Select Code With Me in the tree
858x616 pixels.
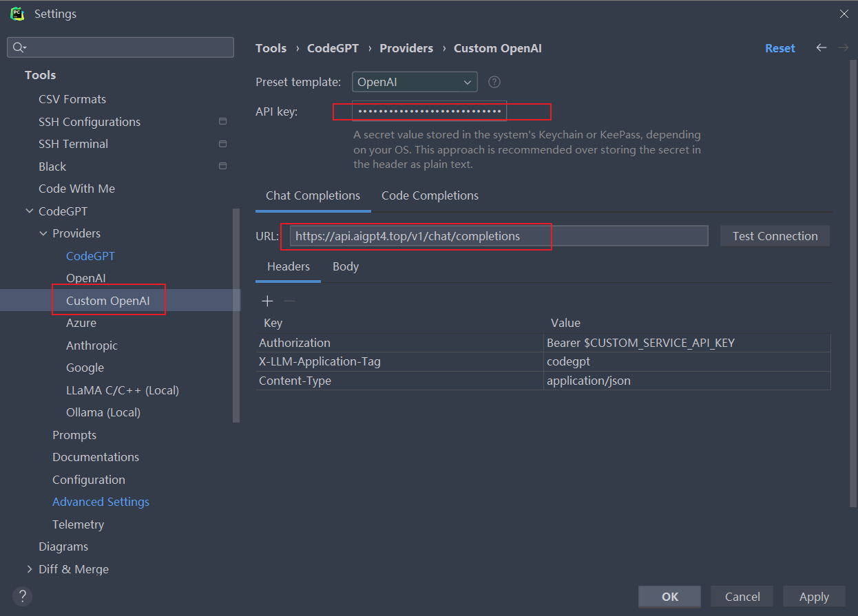point(76,189)
